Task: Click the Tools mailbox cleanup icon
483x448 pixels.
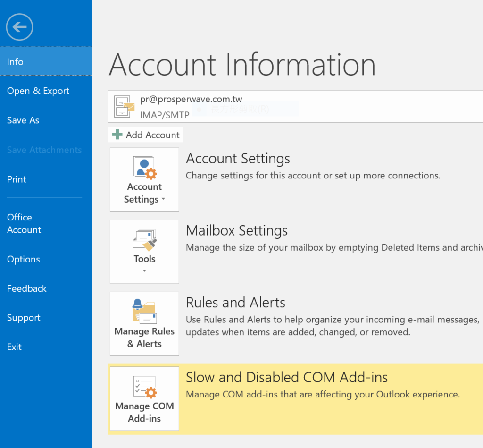Action: 145,239
